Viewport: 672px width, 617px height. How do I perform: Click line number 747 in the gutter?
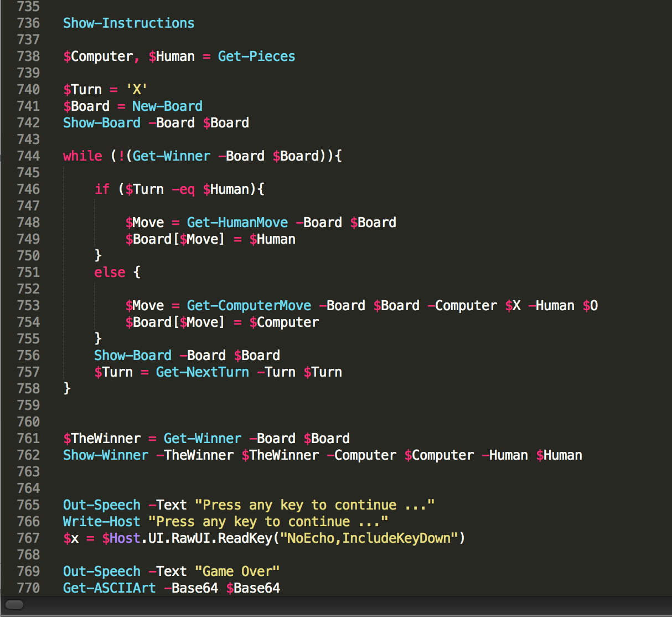(x=28, y=206)
